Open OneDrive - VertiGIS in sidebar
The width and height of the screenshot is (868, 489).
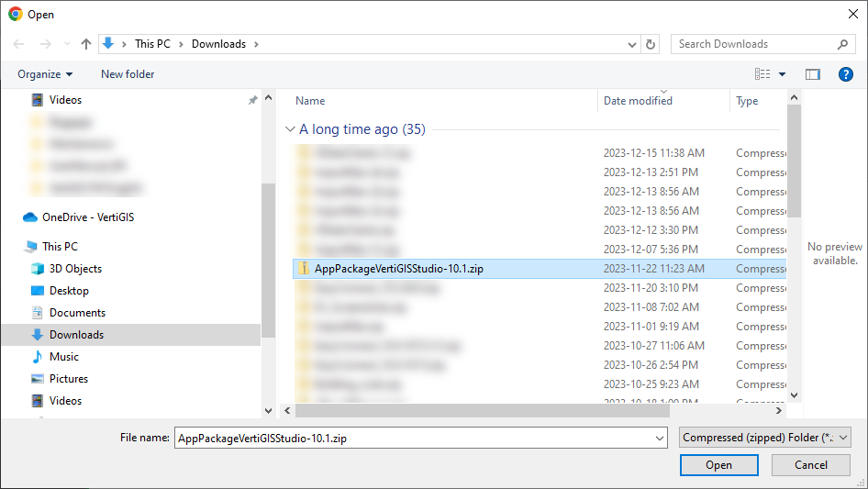88,217
